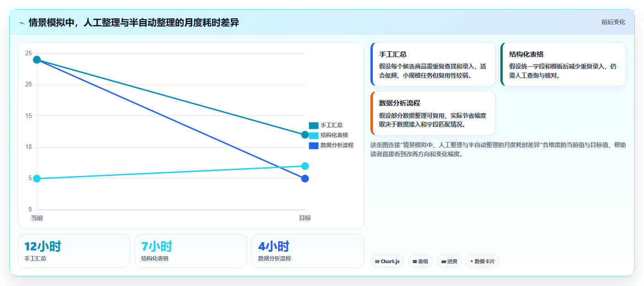Viewport: 644px width, 286px height.
Task: Toggle 手工汇总 legend color box
Action: [313, 125]
